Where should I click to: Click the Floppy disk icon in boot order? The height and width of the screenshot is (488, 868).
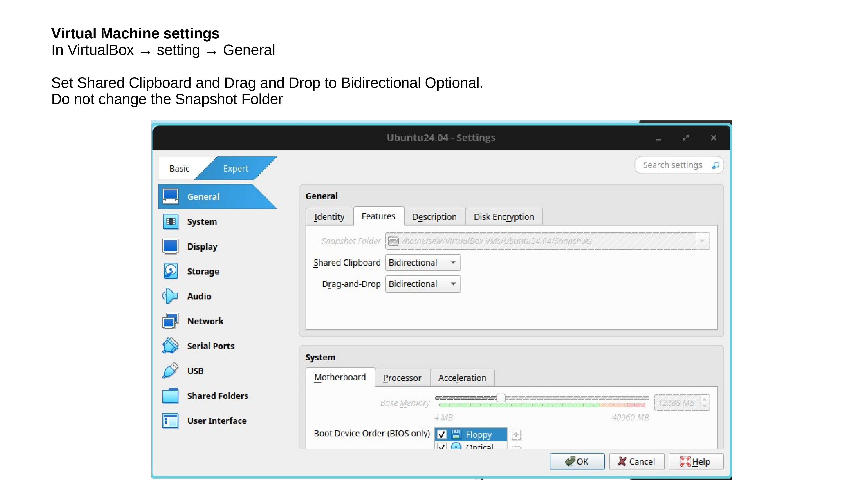[x=456, y=434]
